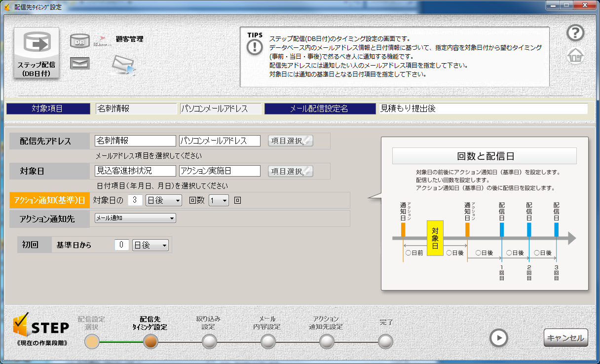
Task: Click 項目選択 button for 配信先アドレス
Action: pyautogui.click(x=291, y=141)
